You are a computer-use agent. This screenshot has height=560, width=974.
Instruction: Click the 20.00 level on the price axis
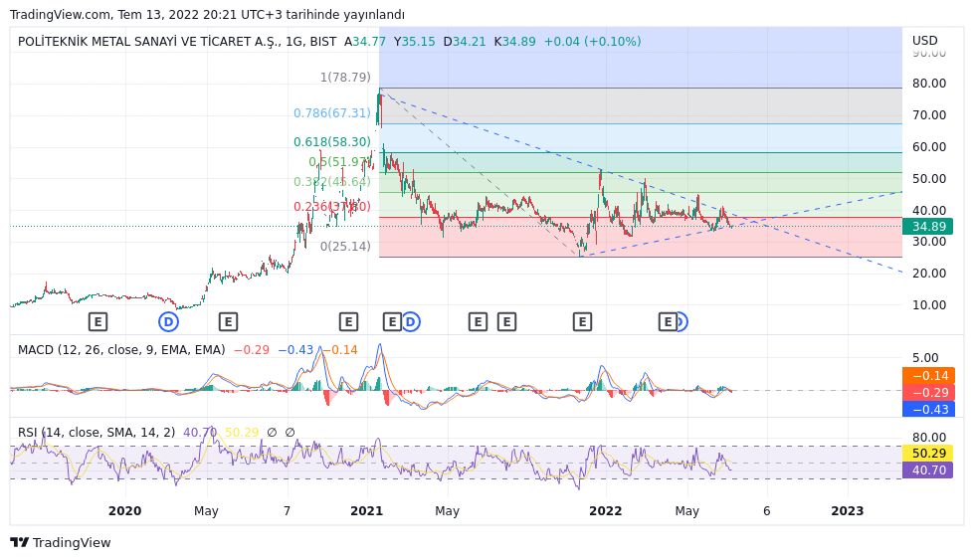[929, 274]
